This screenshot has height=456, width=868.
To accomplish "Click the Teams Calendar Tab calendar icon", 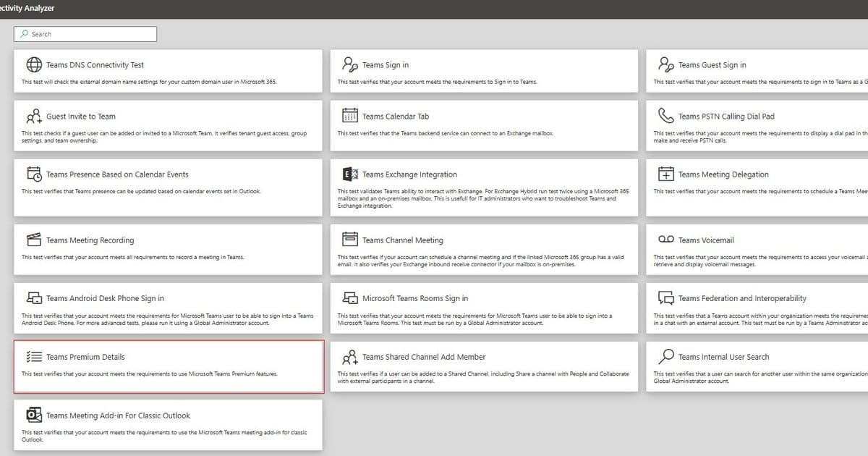I will (350, 116).
